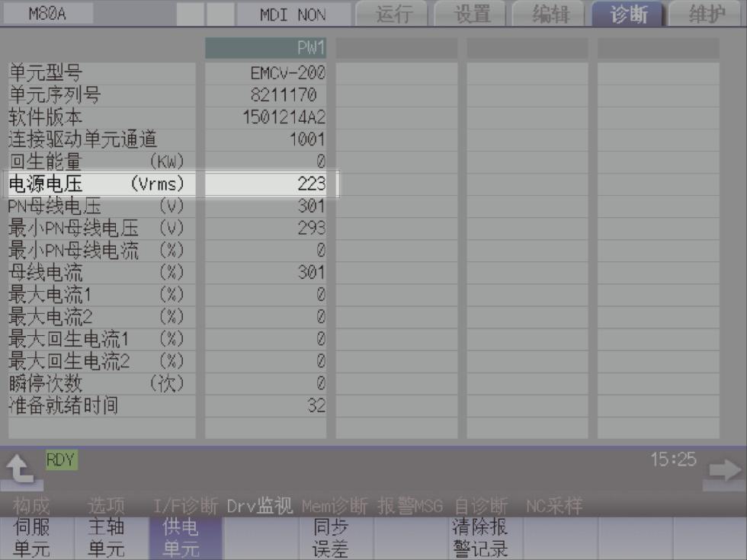Click the MDI NON mode display

[293, 14]
